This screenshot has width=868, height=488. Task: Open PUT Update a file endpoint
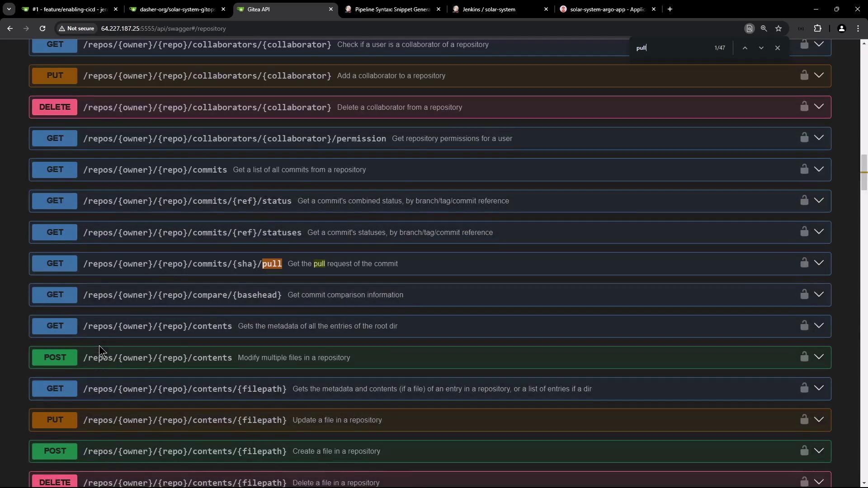tap(184, 420)
